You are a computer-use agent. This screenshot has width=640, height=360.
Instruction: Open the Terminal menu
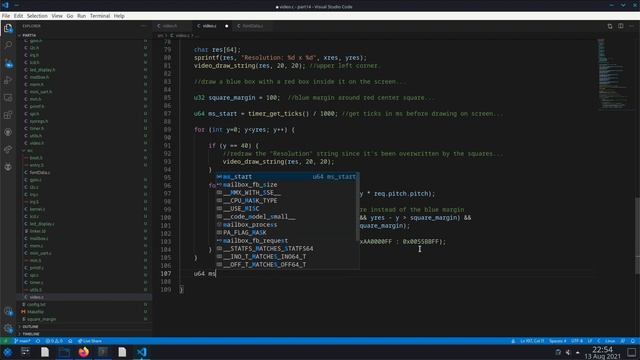coord(100,16)
